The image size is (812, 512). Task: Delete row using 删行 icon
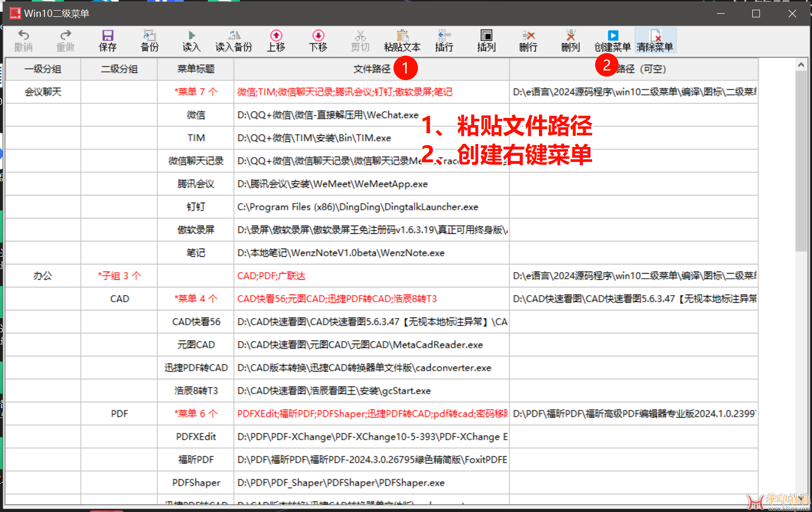[x=528, y=40]
